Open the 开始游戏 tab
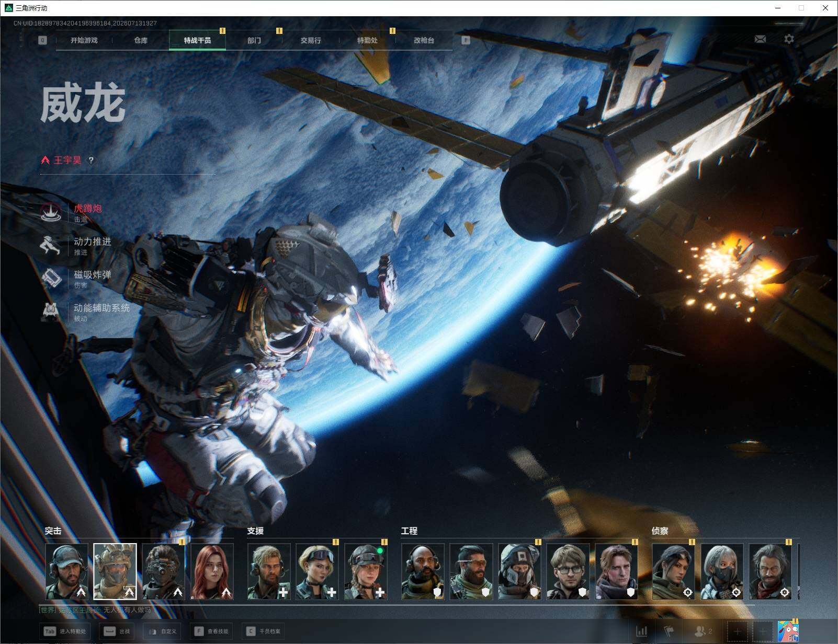The height and width of the screenshot is (644, 838). (x=84, y=40)
